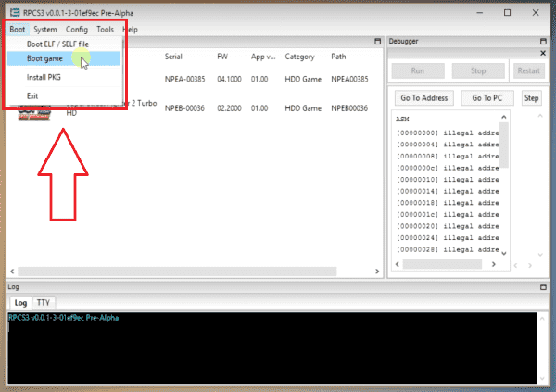Select ASM line [00000000]
Screen dimensions: 556x392
448,133
